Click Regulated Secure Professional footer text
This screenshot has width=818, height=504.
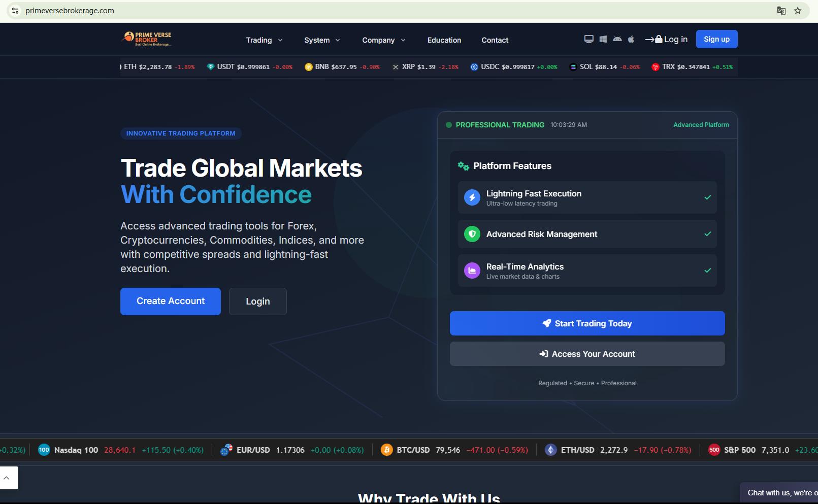pos(587,383)
